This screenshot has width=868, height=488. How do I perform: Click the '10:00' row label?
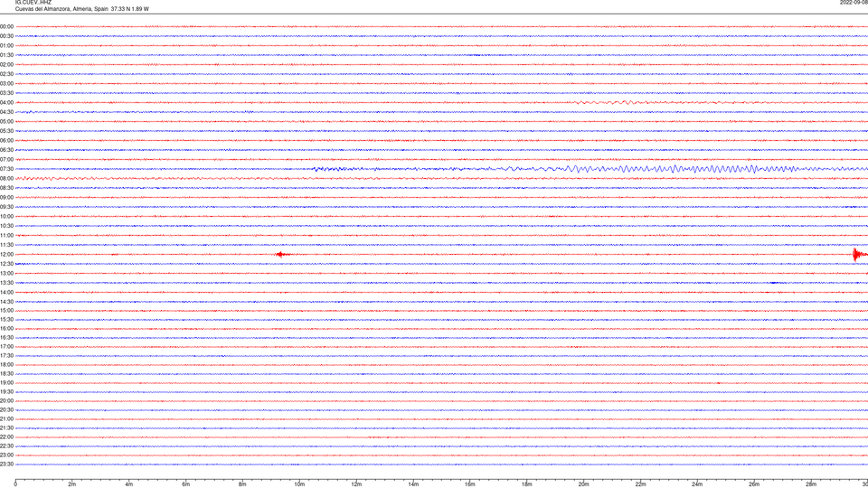[x=6, y=216]
